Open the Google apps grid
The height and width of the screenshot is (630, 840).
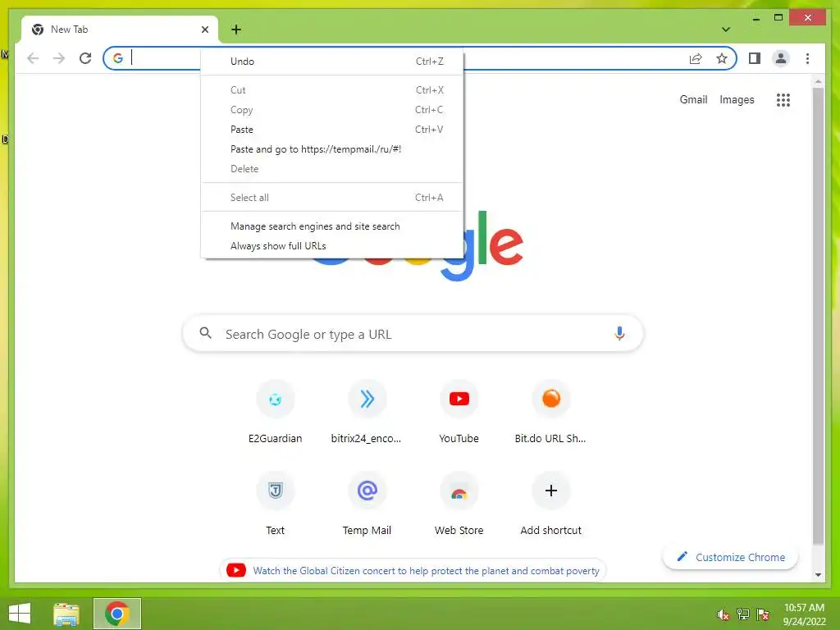point(783,99)
